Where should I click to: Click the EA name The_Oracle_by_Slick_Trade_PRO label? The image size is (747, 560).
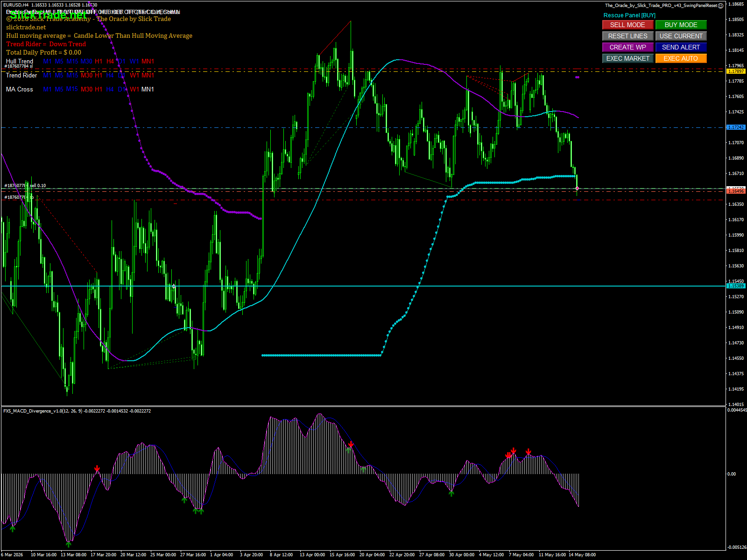coord(661,6)
